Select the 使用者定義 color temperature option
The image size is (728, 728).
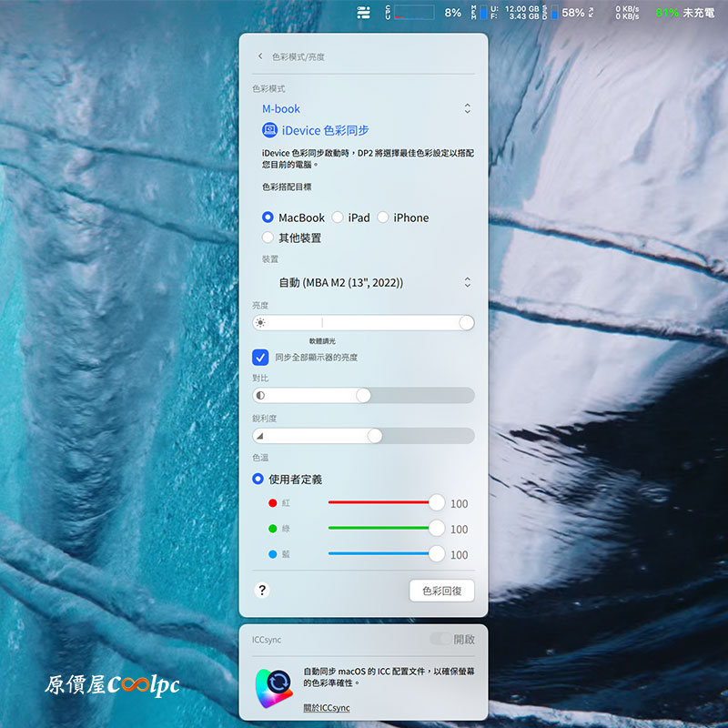pos(258,479)
